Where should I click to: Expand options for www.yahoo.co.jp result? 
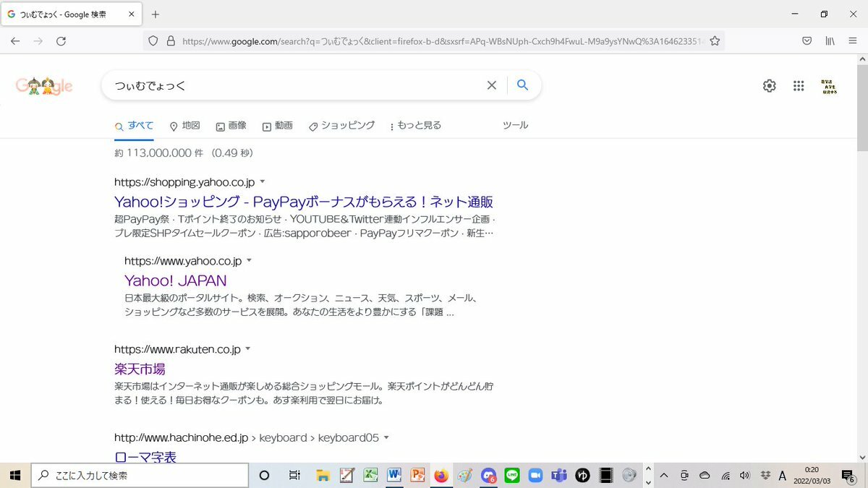250,260
